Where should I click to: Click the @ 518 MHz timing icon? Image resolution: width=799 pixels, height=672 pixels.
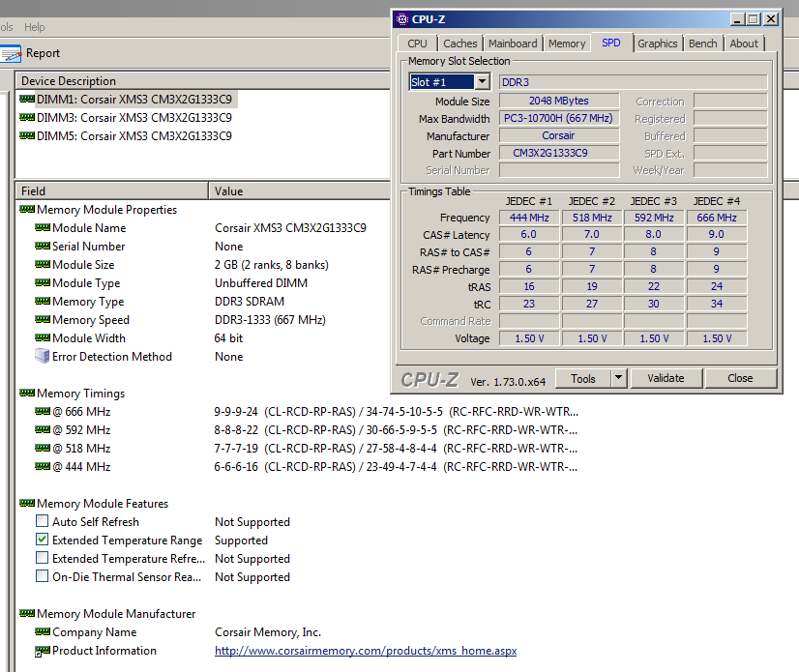tap(43, 448)
